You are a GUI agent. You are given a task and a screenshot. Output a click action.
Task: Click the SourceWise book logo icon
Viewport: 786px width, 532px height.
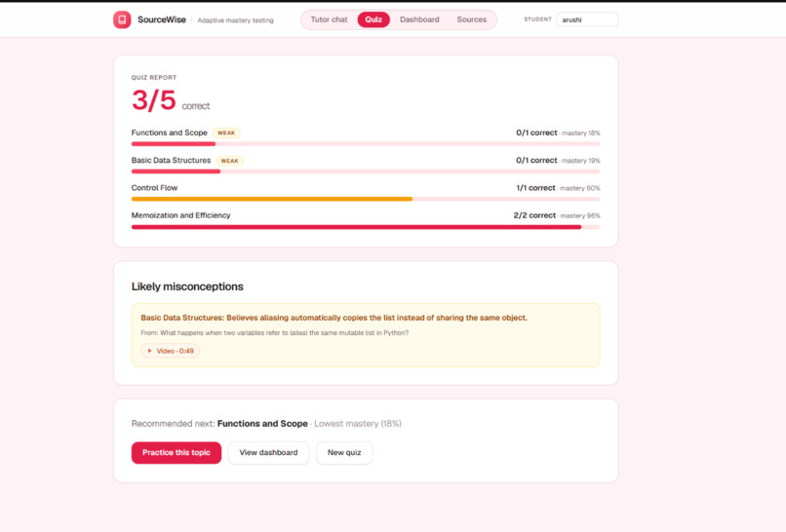point(122,19)
